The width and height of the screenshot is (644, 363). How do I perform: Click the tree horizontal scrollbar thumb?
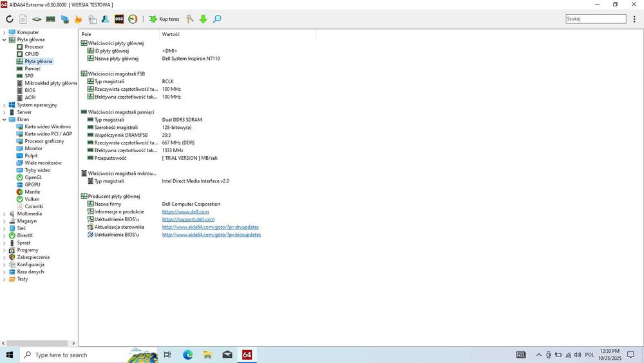[37, 343]
